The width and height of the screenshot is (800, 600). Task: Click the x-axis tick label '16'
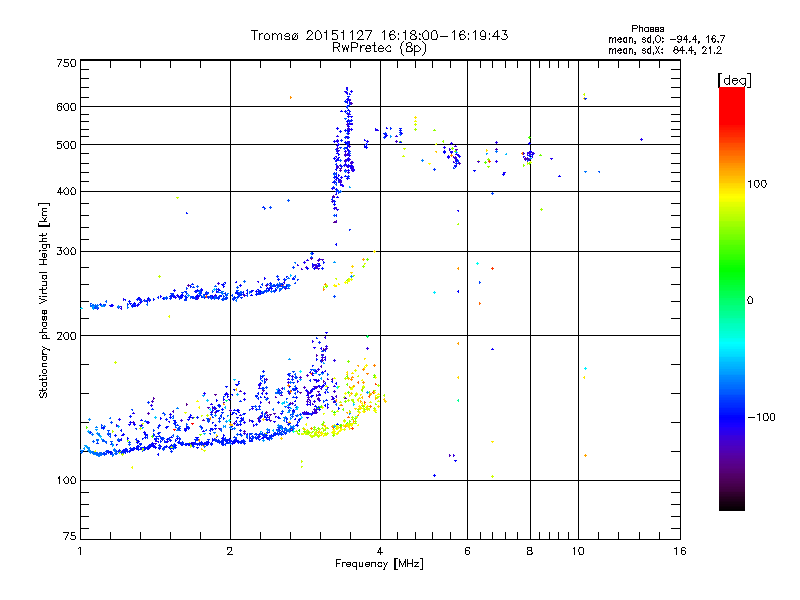tap(680, 551)
